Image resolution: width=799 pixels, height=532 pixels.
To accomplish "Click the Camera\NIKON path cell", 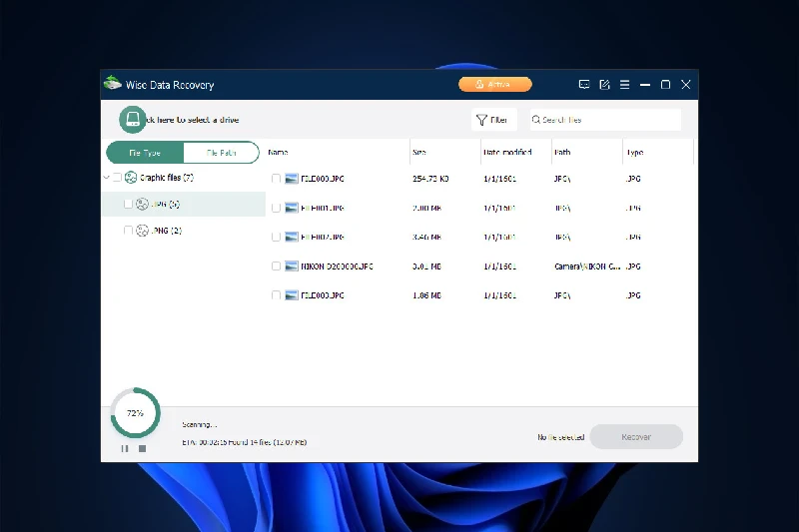I will click(x=587, y=266).
